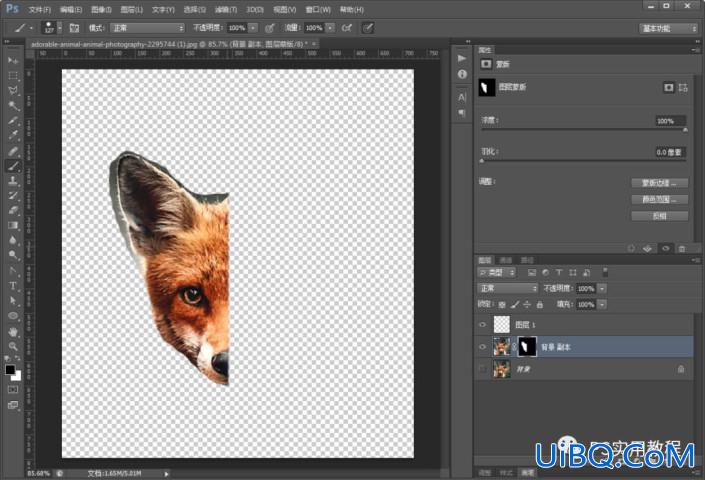Select the Magic Wand tool
The height and width of the screenshot is (480, 705).
pos(13,106)
